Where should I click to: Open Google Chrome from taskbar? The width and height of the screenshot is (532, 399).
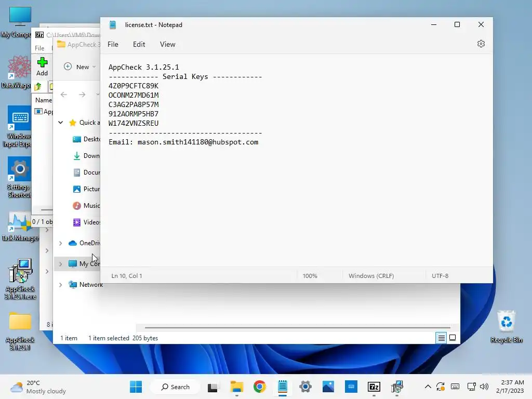(x=259, y=387)
